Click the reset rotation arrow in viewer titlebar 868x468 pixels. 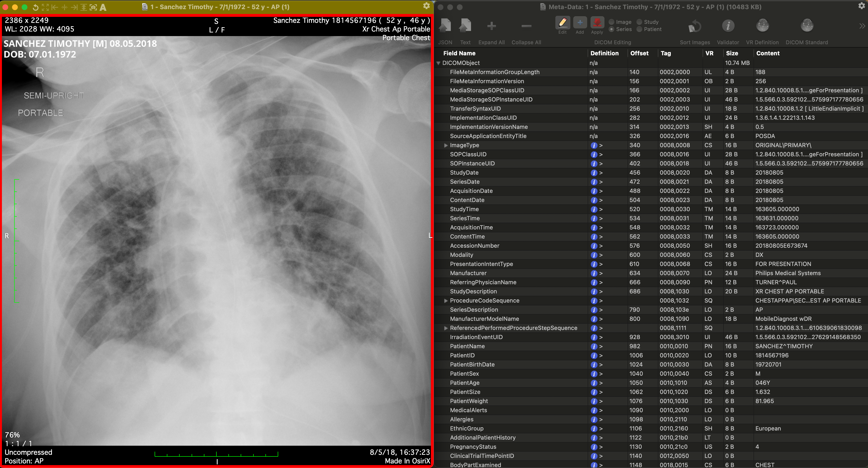pos(35,7)
